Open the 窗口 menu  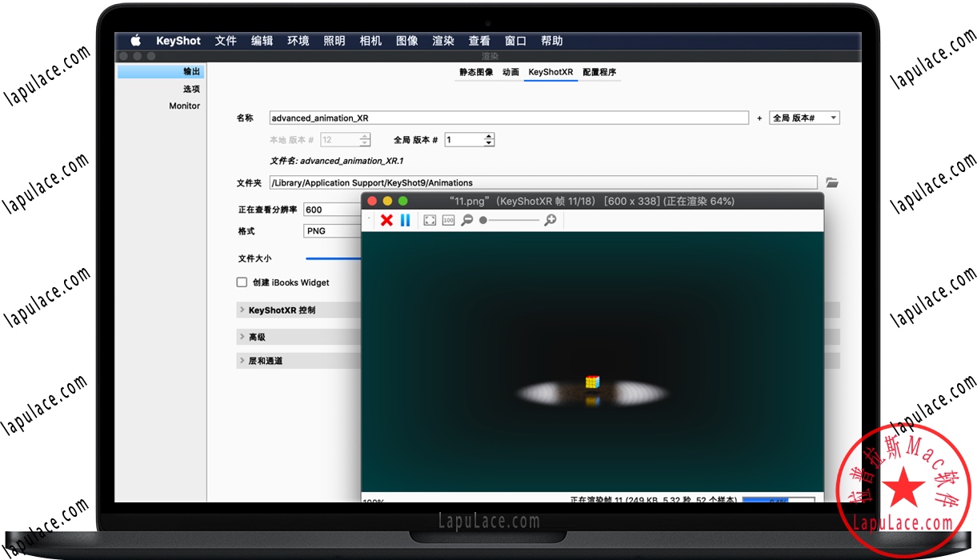(515, 41)
